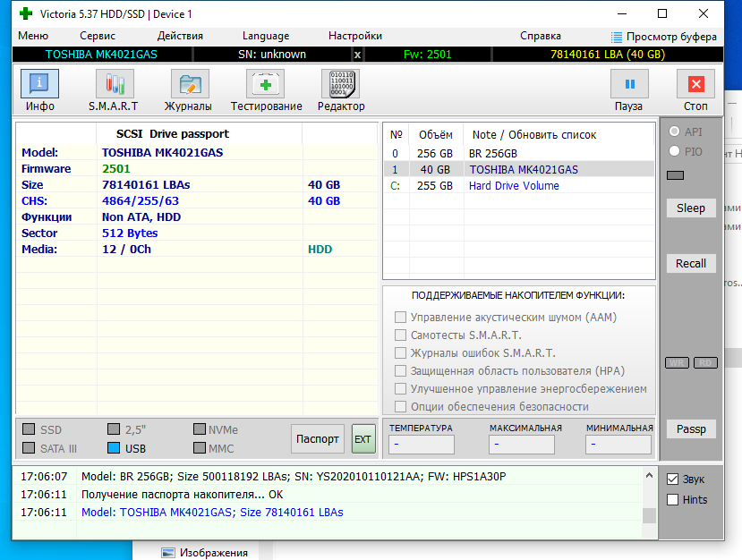This screenshot has height=560, width=742.
Task: Click the green EXT button
Action: pyautogui.click(x=363, y=439)
